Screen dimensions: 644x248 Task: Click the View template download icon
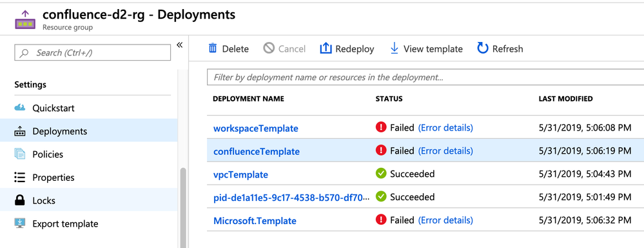(x=395, y=48)
